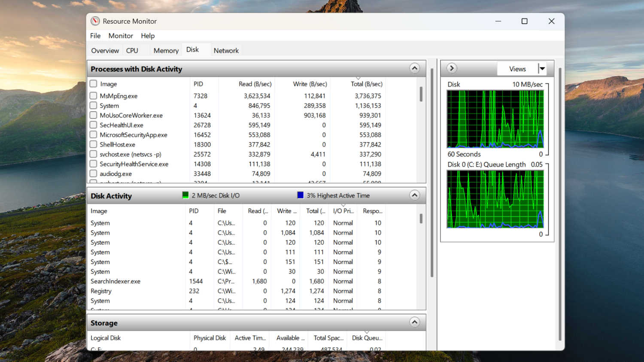Enable the audiodg.exe checkbox

(93, 173)
